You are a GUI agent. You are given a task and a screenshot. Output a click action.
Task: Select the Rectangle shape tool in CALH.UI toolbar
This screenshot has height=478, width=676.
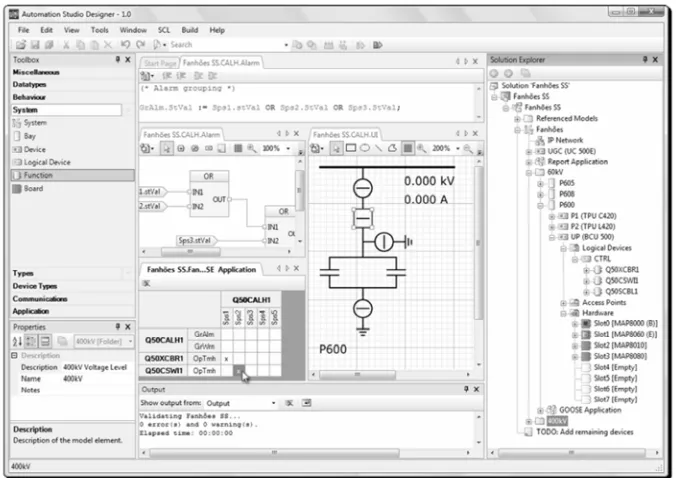[x=351, y=148]
